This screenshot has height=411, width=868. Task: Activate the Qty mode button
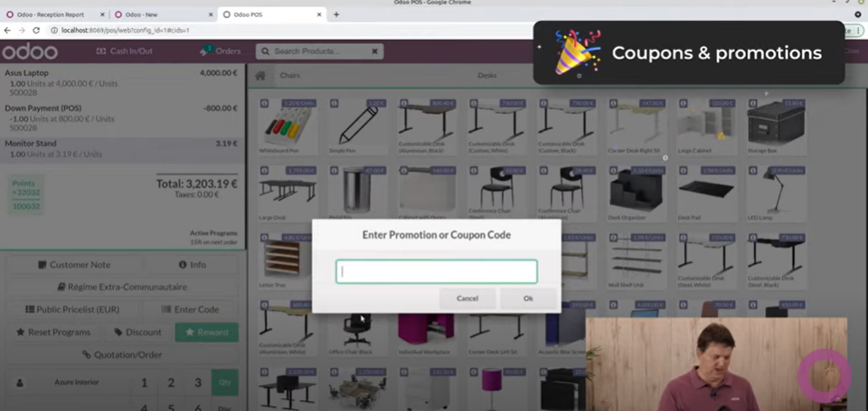225,383
